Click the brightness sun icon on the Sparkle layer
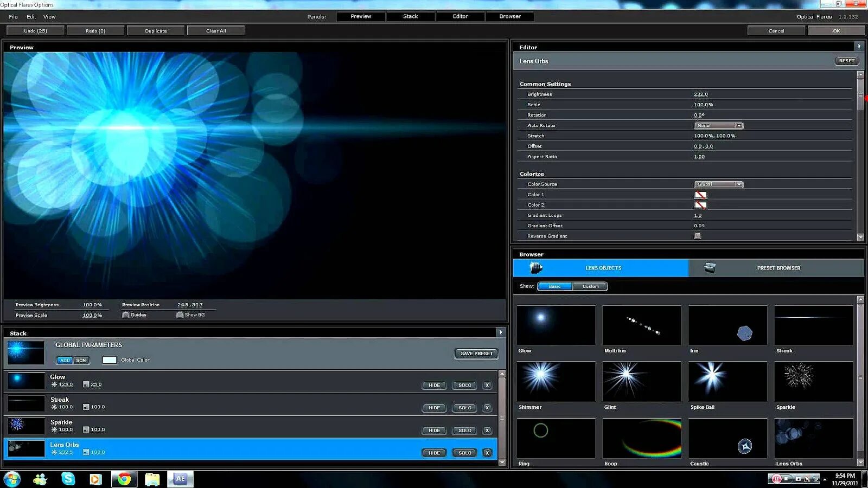Screen dimensions: 868x488 (x=53, y=429)
